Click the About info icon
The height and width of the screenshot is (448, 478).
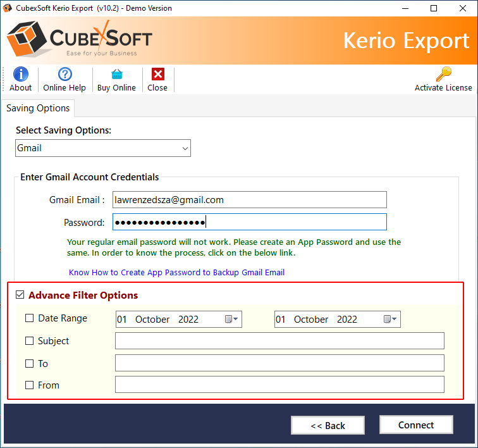tap(21, 74)
